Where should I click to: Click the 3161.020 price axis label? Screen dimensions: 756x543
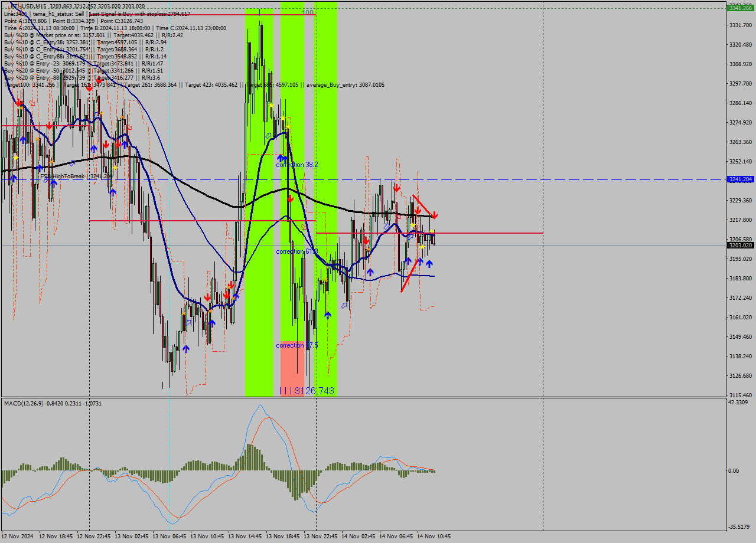[740, 317]
